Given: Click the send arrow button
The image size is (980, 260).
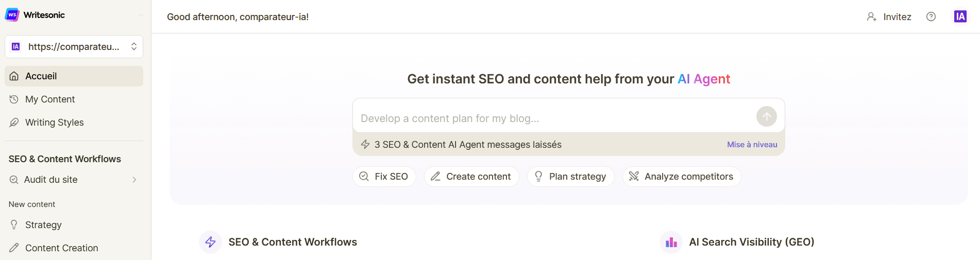Looking at the screenshot, I should point(766,116).
